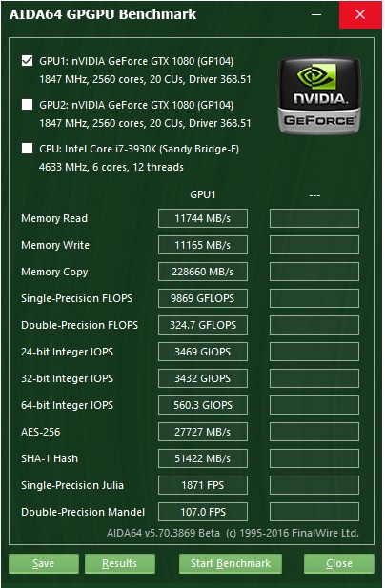Click the NVIDIA GeForce logo badge
This screenshot has height=588, width=385.
319,95
